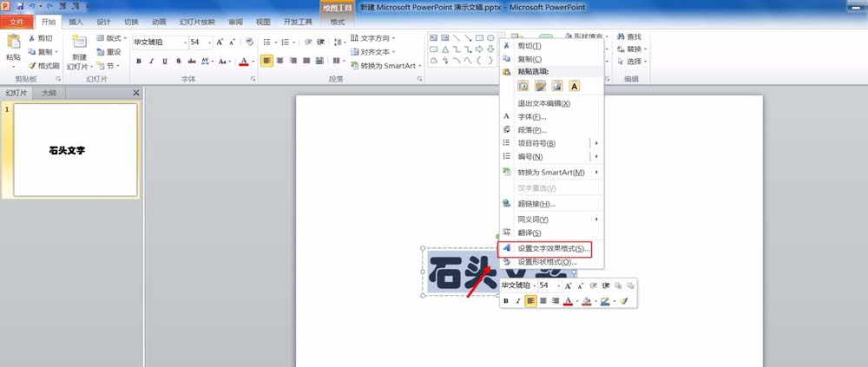Select the right arrow block shape
The height and width of the screenshot is (367, 868).
[x=479, y=49]
